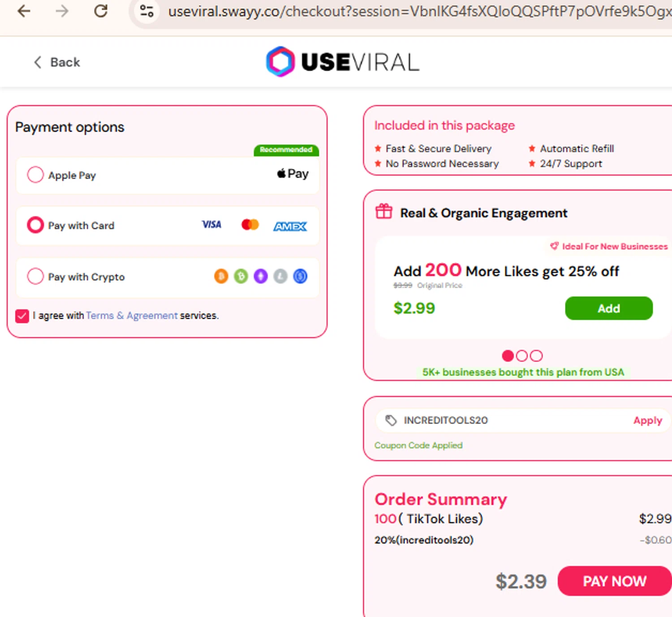The width and height of the screenshot is (672, 617).
Task: Reload the checkout page
Action: point(101,11)
